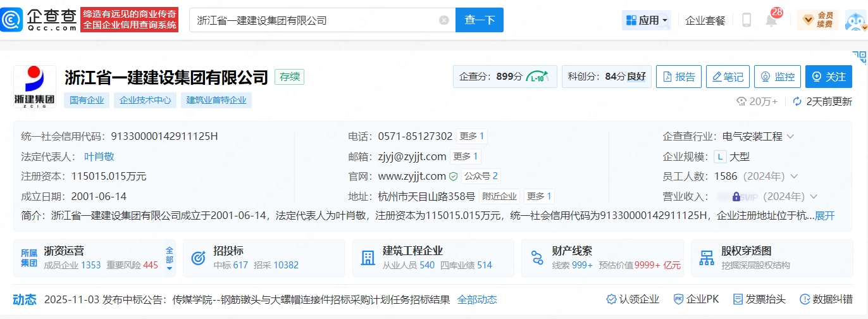Screen dimensions: 868x319
Task: Open 发票抬头 invoice header
Action: point(739,299)
